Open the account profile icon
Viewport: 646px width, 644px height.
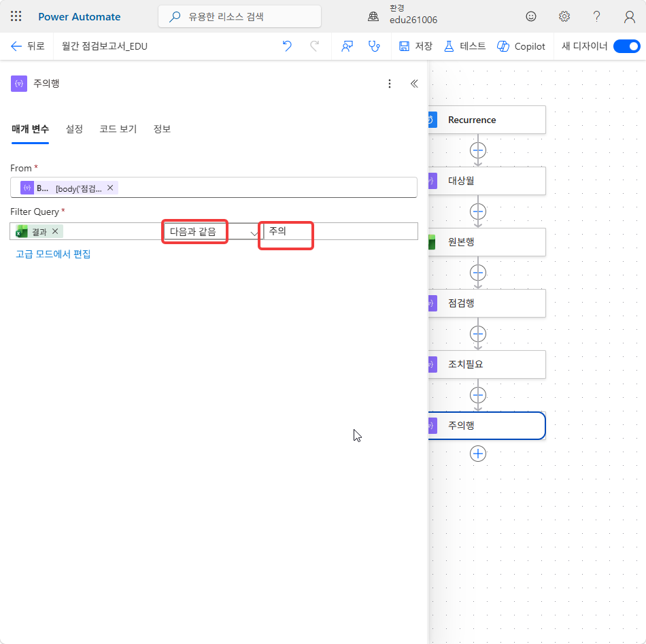(629, 16)
